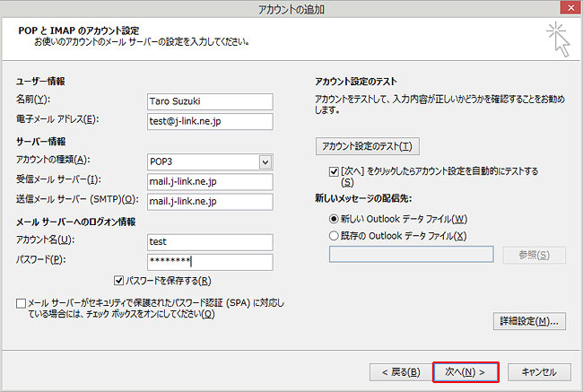Select existing Outlook data file radio button

click(334, 236)
